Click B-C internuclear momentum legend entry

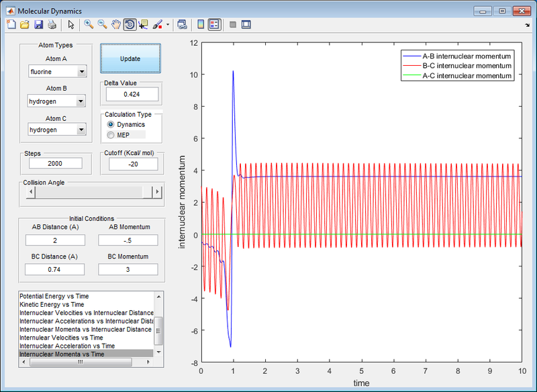(x=457, y=66)
